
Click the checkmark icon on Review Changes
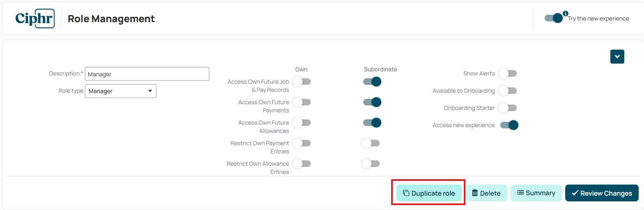tap(575, 193)
